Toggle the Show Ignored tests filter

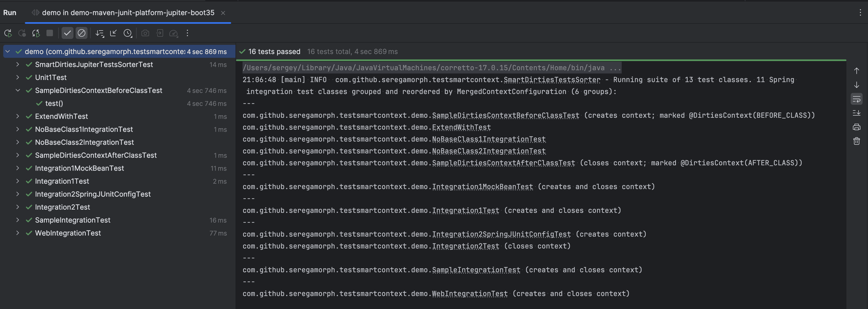point(81,33)
